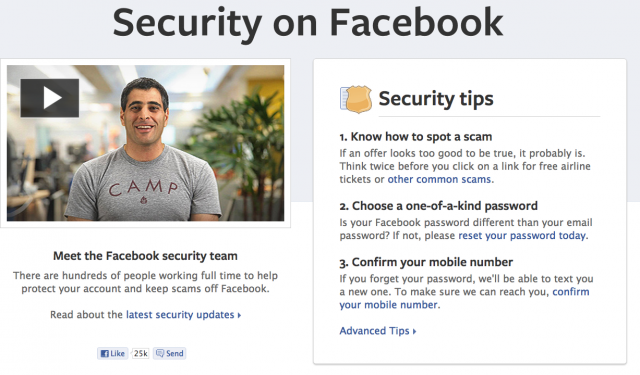
Task: Click the Security on Facebook page title
Action: 308,23
